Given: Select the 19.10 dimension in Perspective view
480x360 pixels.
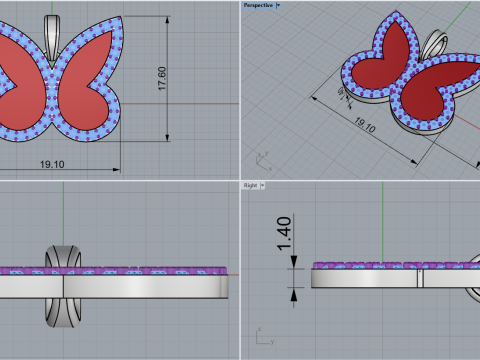Looking at the screenshot, I should [x=365, y=125].
